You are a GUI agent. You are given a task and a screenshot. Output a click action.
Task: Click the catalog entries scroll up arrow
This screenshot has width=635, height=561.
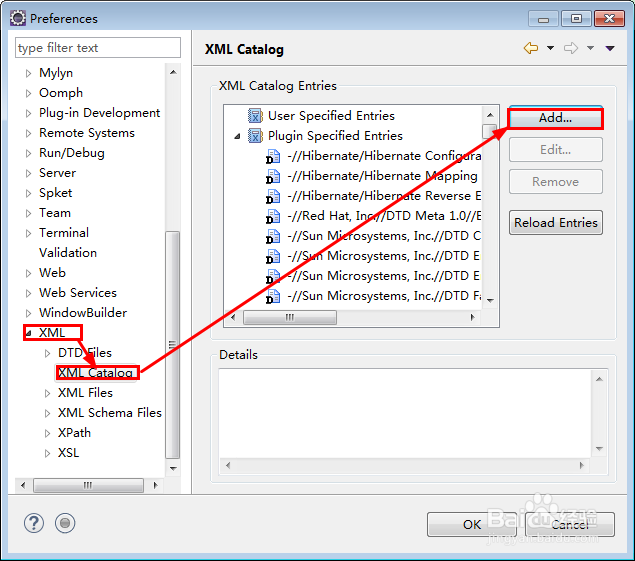pos(490,115)
